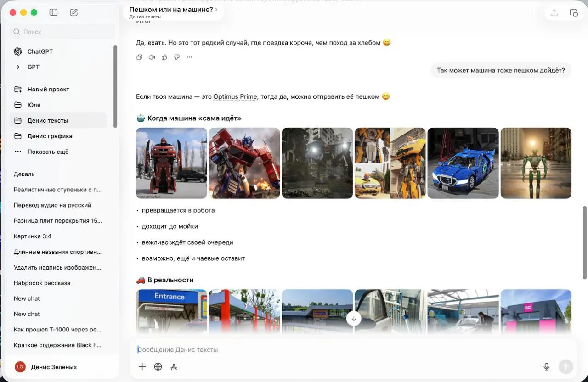Image resolution: width=588 pixels, height=382 pixels.
Task: Follow the Optimus Prime link
Action: pyautogui.click(x=235, y=97)
